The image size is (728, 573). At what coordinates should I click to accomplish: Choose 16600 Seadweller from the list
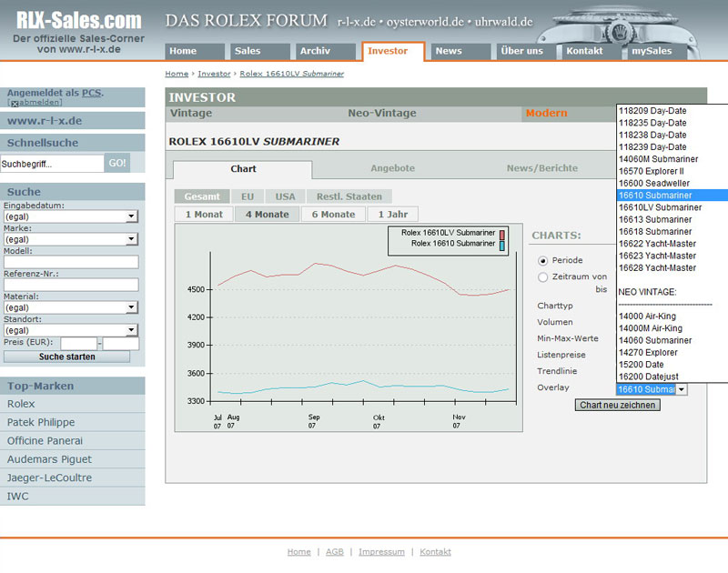pyautogui.click(x=653, y=183)
